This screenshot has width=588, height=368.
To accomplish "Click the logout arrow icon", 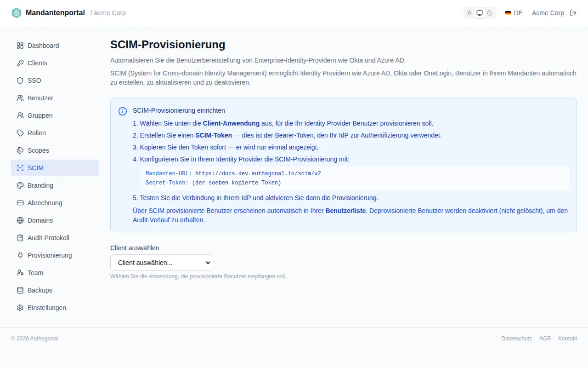I will 573,13.
